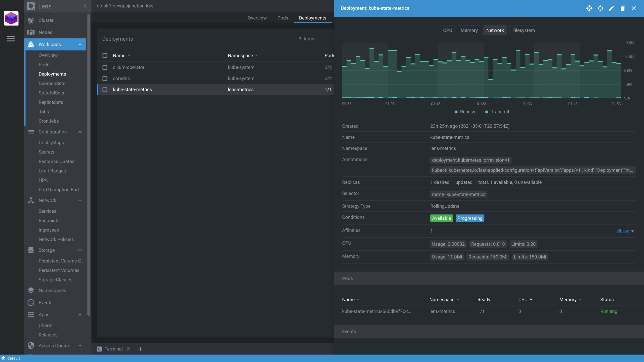
Task: Switch to the Overview tab
Action: (257, 18)
